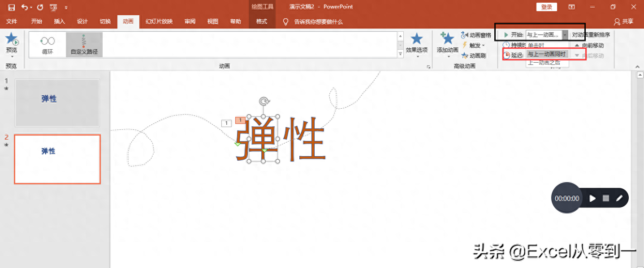Select the Loops (循环) motion path effect

48,44
